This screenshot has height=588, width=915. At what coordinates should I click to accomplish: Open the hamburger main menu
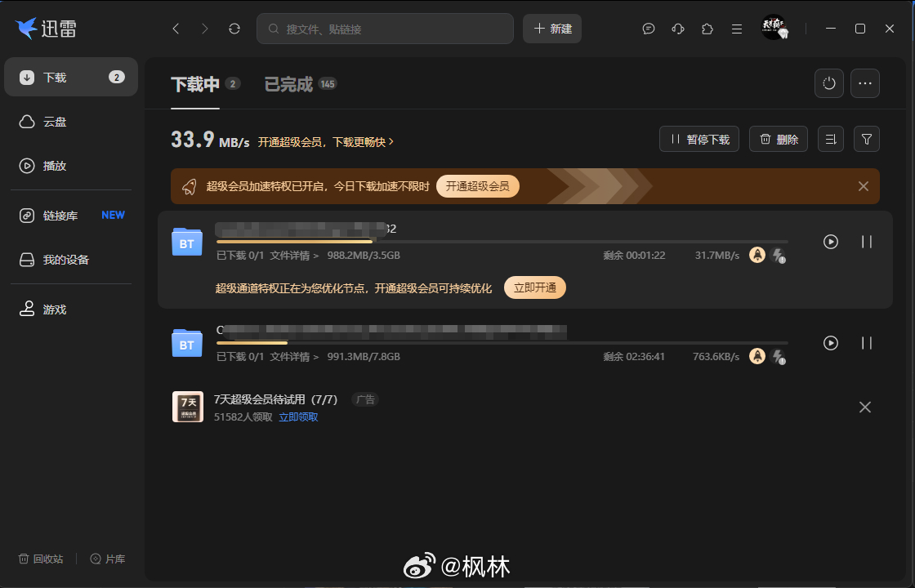click(737, 29)
